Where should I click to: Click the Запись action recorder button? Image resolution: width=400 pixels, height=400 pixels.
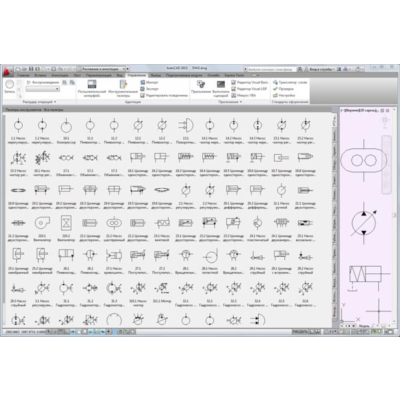10,87
